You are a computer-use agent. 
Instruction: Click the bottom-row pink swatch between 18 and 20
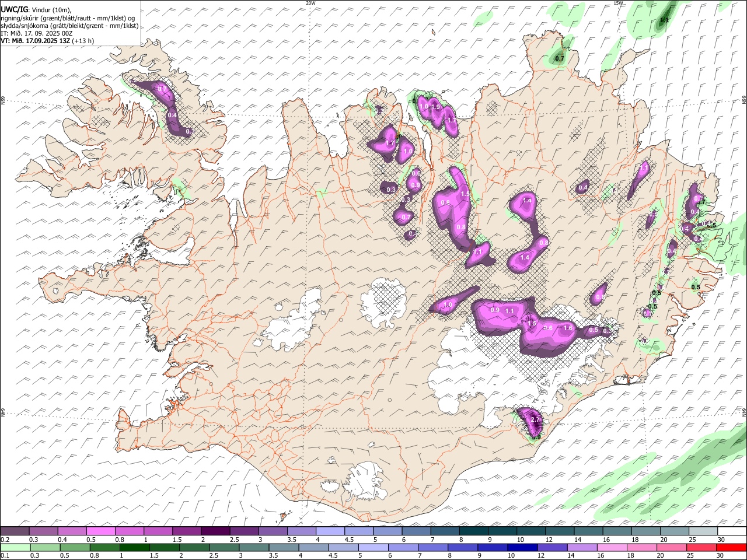pyautogui.click(x=641, y=547)
